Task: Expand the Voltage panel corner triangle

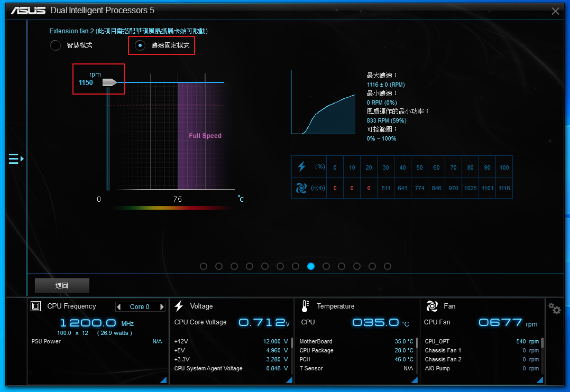Action: 289,380
